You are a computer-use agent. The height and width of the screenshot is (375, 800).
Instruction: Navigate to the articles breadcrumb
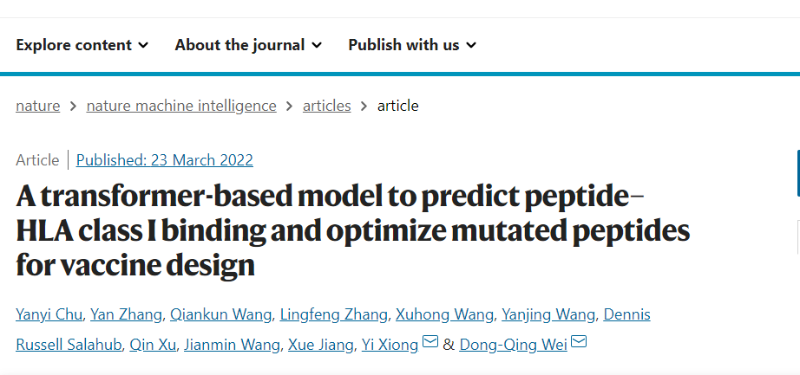tap(327, 106)
